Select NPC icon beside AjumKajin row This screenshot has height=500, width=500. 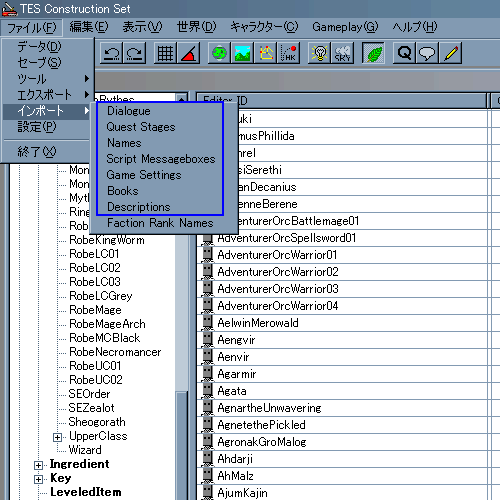pyautogui.click(x=207, y=493)
